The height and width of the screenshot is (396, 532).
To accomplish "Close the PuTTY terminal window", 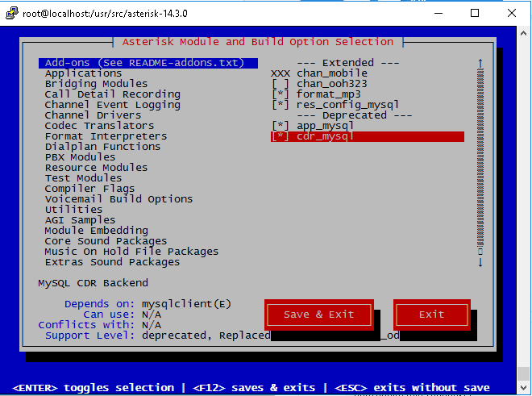I will coord(512,13).
